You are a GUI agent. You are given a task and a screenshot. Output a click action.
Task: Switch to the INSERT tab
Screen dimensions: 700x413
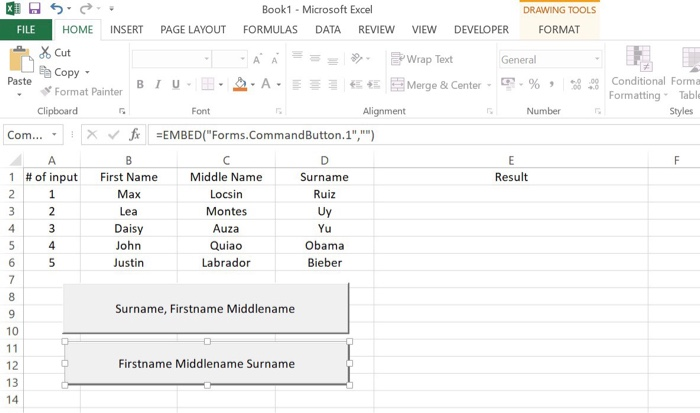[x=126, y=30]
